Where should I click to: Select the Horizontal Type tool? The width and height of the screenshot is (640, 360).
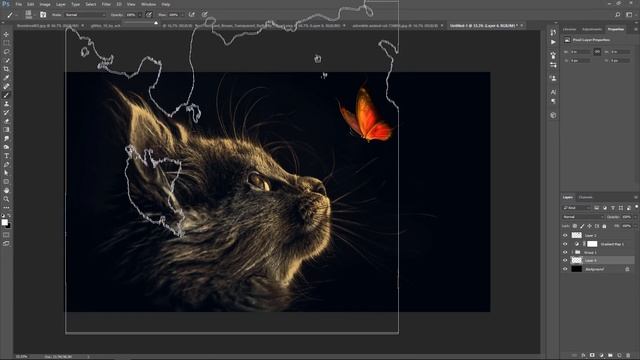point(6,156)
